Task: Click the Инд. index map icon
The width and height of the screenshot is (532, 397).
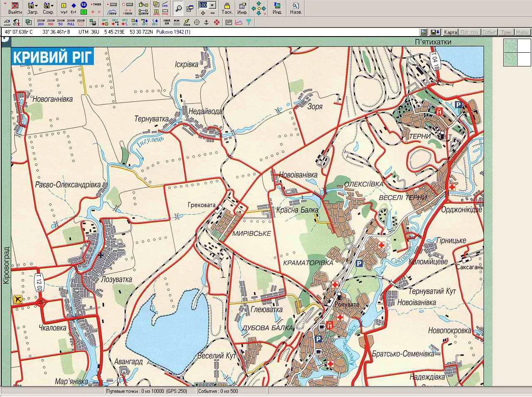Action: coord(277,8)
